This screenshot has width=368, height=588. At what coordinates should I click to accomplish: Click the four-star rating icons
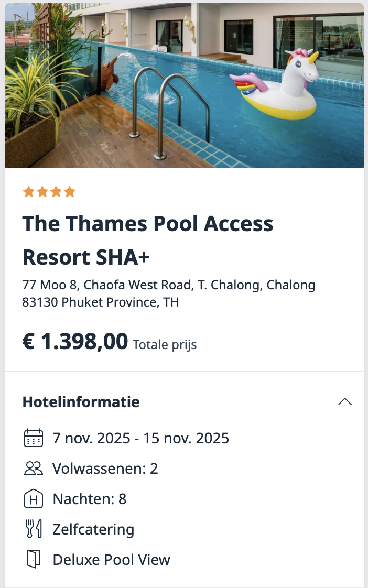coord(49,192)
